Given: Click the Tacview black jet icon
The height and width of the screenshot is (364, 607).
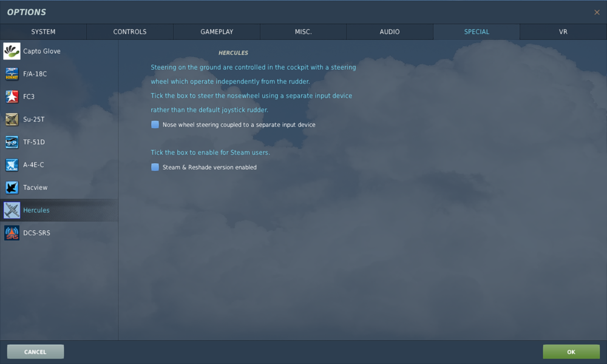Looking at the screenshot, I should 12,187.
